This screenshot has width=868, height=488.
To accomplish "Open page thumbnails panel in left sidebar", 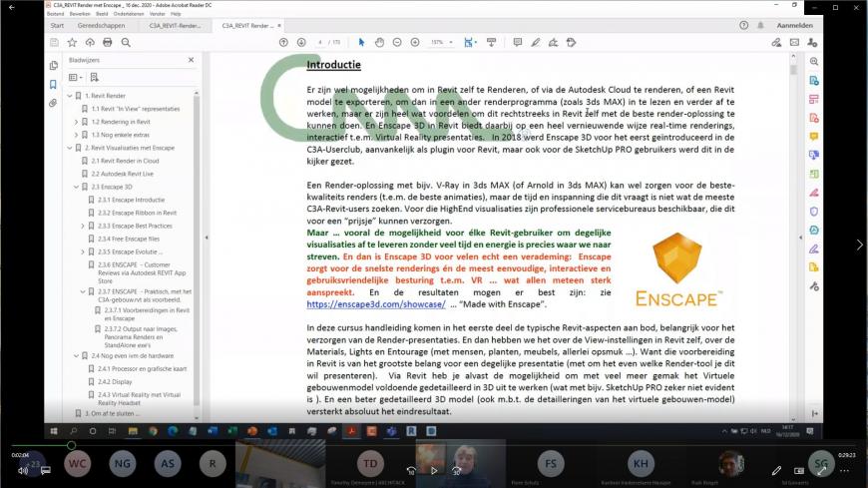I will [53, 65].
